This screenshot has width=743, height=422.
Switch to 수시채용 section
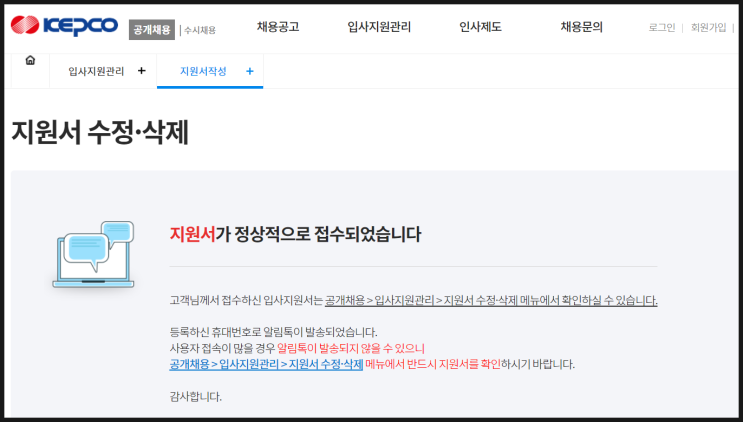tap(199, 30)
